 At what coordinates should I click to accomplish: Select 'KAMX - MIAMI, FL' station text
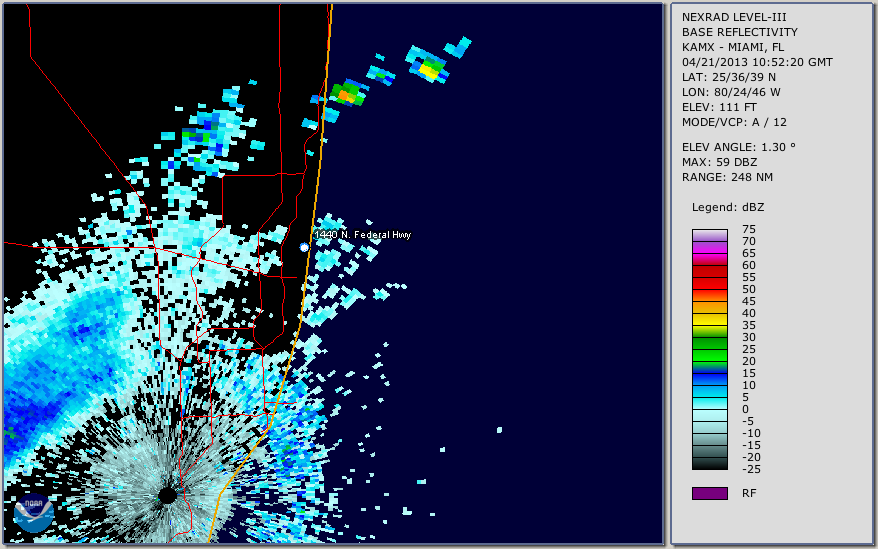click(733, 47)
